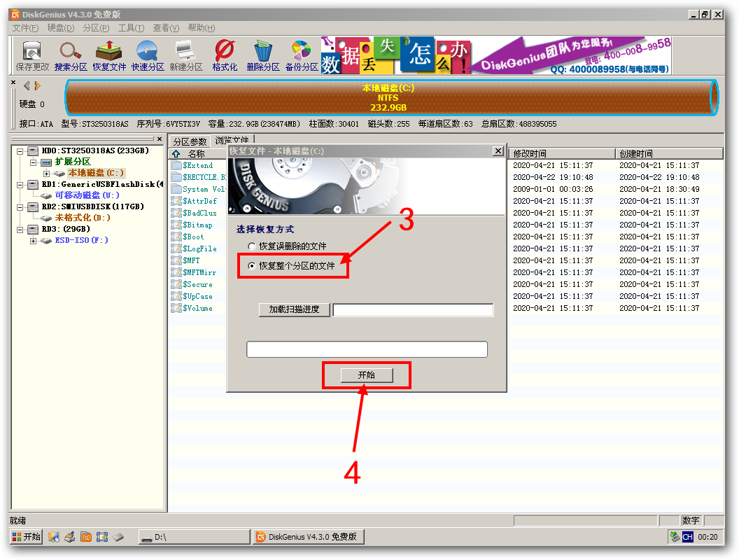This screenshot has width=739, height=560.
Task: Click first quick launch icon beside 开始
Action: 54,537
